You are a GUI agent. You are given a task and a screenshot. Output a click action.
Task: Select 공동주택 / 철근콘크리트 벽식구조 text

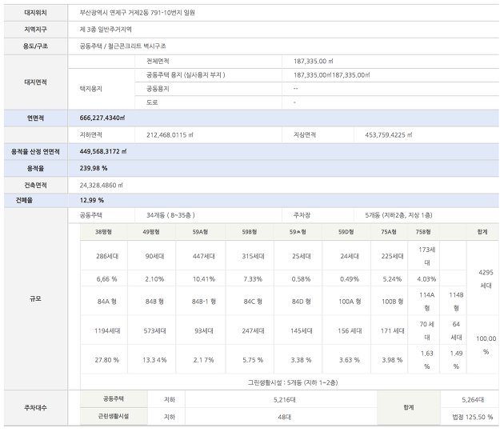pos(122,46)
